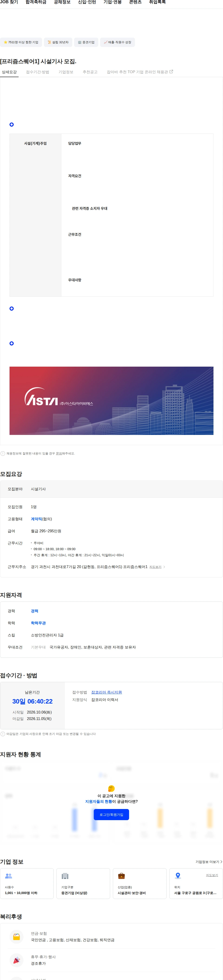
Task: Click the info icon beside 채용정보 notice
Action: point(3,454)
